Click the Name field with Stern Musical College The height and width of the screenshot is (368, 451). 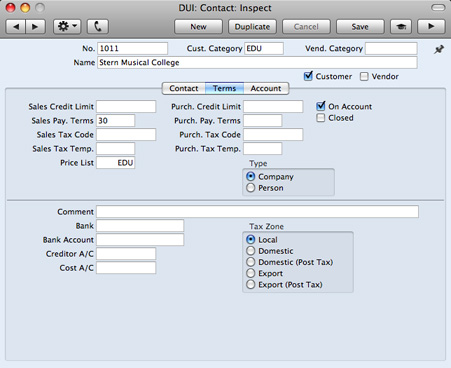coord(257,62)
